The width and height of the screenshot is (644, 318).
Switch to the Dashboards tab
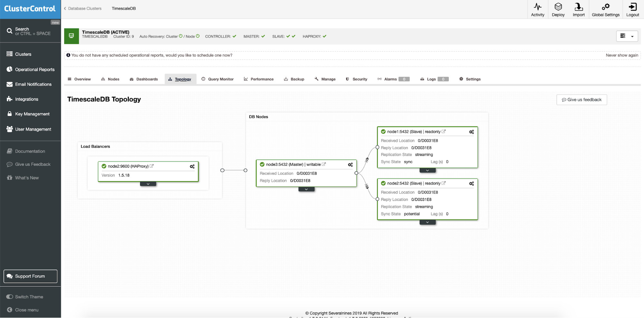pyautogui.click(x=144, y=79)
